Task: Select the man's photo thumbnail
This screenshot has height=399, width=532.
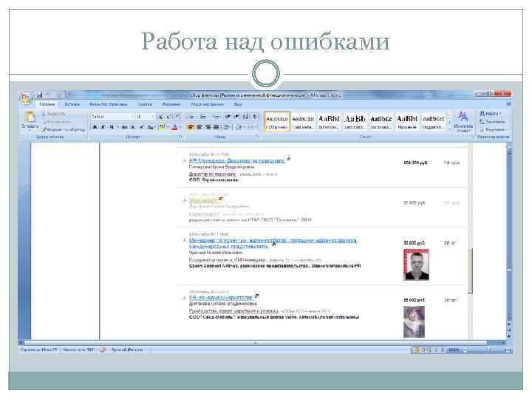Action: 416,265
